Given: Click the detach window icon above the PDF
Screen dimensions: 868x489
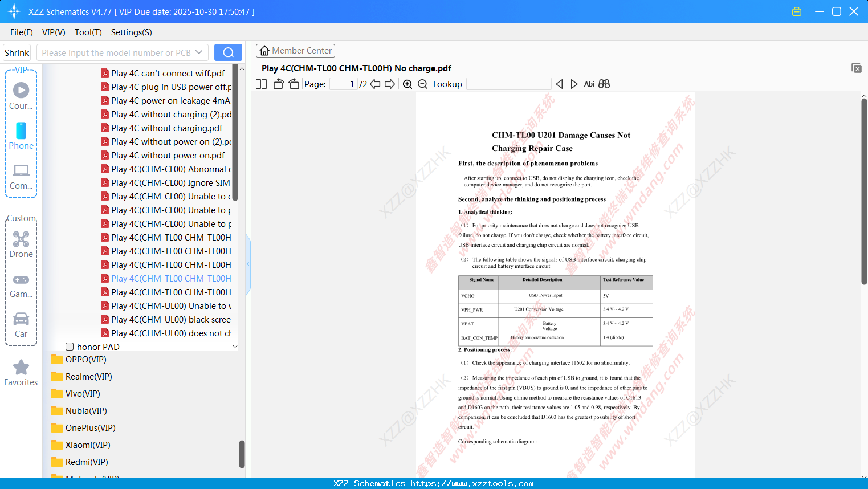Looking at the screenshot, I should click(x=857, y=68).
